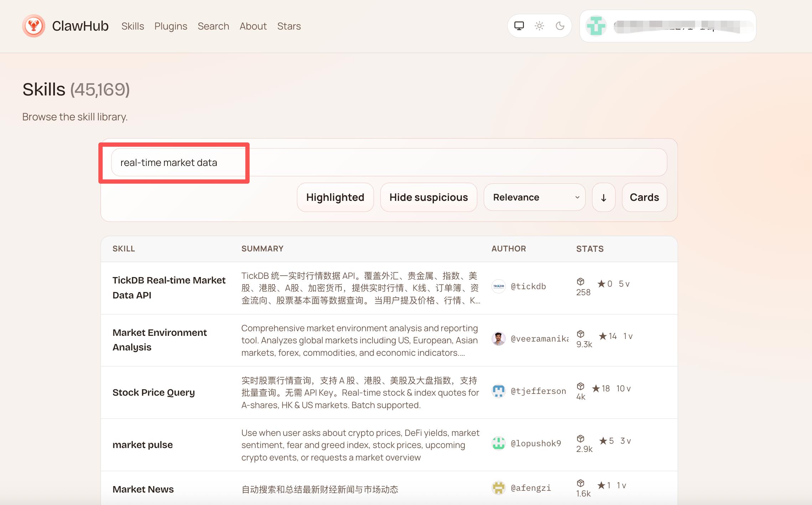The image size is (812, 505).
Task: Open the Relevance sort dropdown
Action: (x=534, y=197)
